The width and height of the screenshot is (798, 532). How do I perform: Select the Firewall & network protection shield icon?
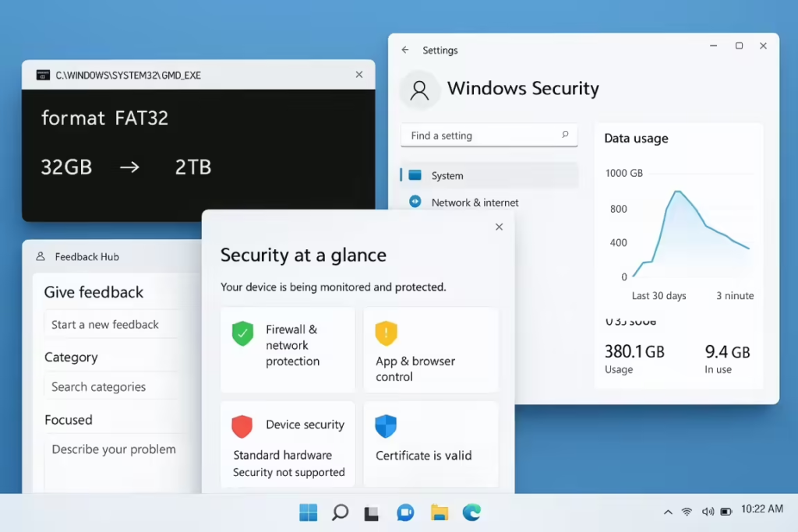click(x=242, y=333)
